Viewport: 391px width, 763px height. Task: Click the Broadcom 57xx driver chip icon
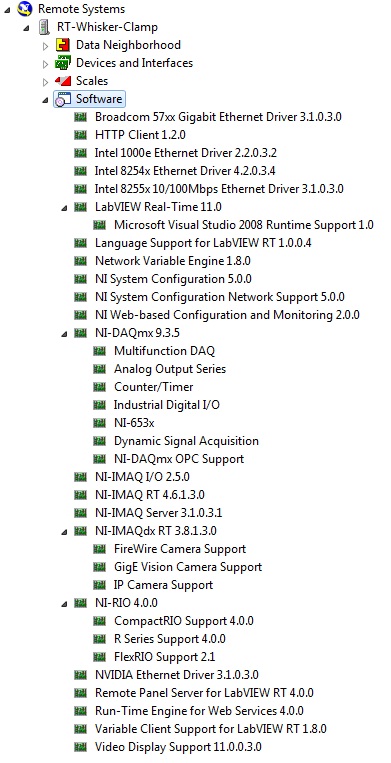click(x=81, y=117)
